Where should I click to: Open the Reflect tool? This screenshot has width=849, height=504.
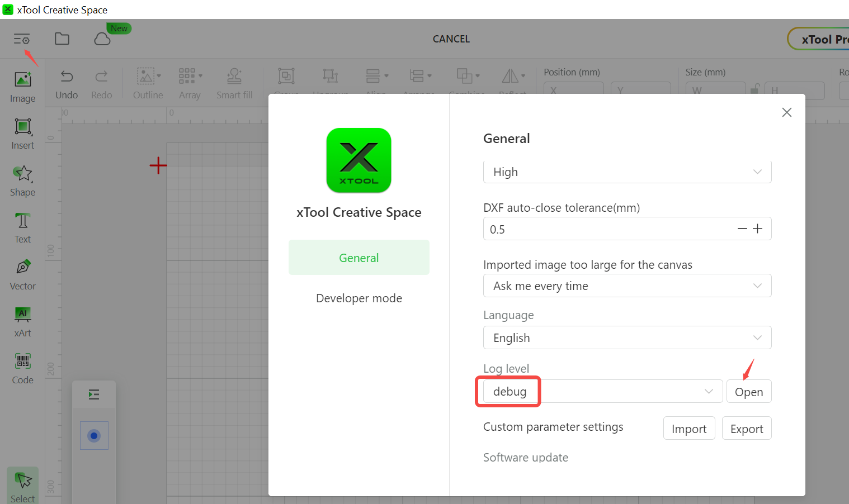(x=513, y=77)
